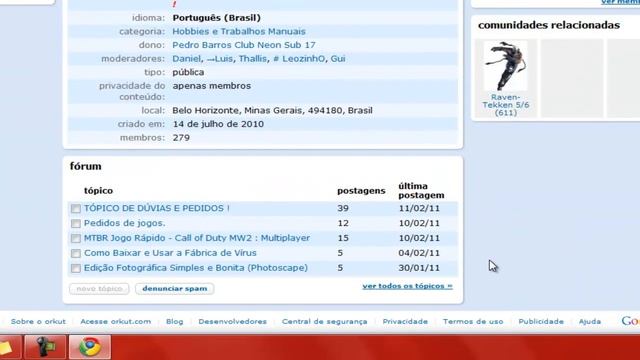Open the Ajuda footer link
This screenshot has height=360, width=640.
(x=590, y=322)
